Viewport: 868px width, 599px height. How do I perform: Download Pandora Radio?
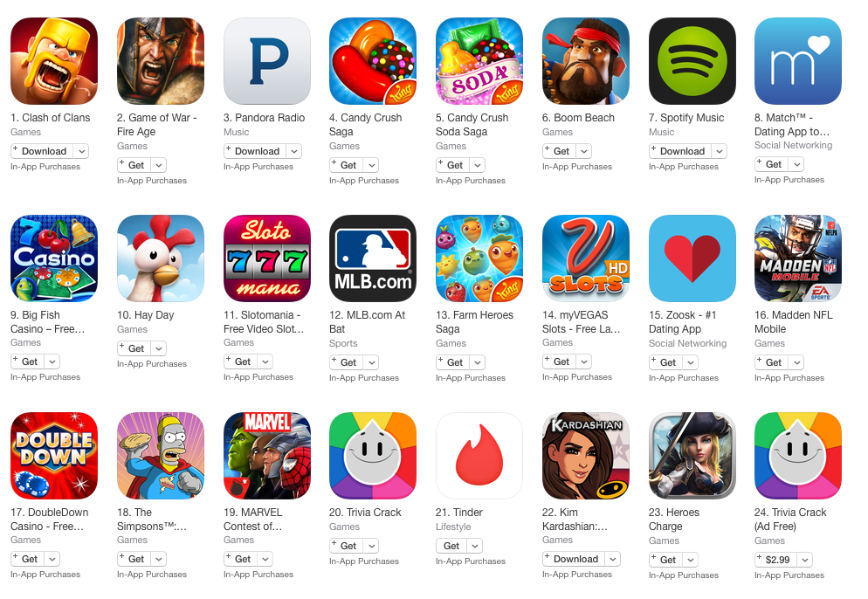tap(256, 151)
